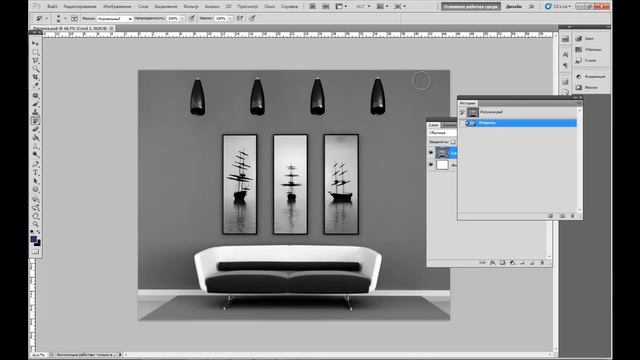The width and height of the screenshot is (640, 360).
Task: Select the Clone Stamp tool
Action: pyautogui.click(x=36, y=112)
